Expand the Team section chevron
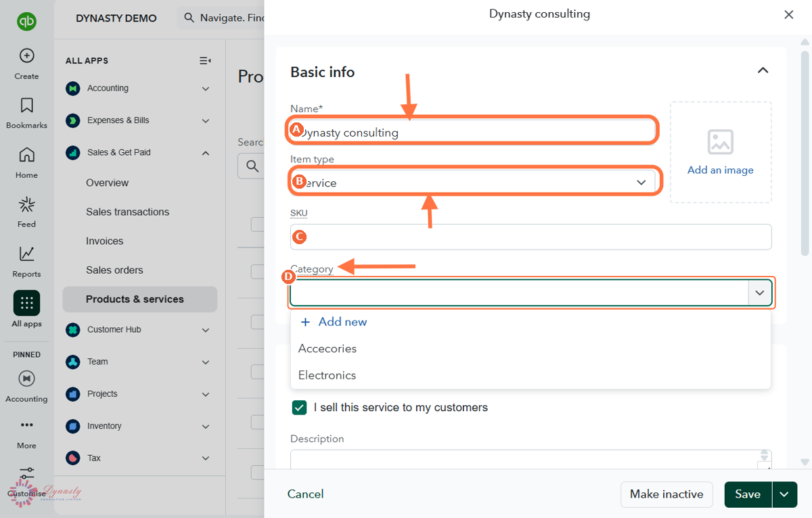812x518 pixels. pos(206,362)
